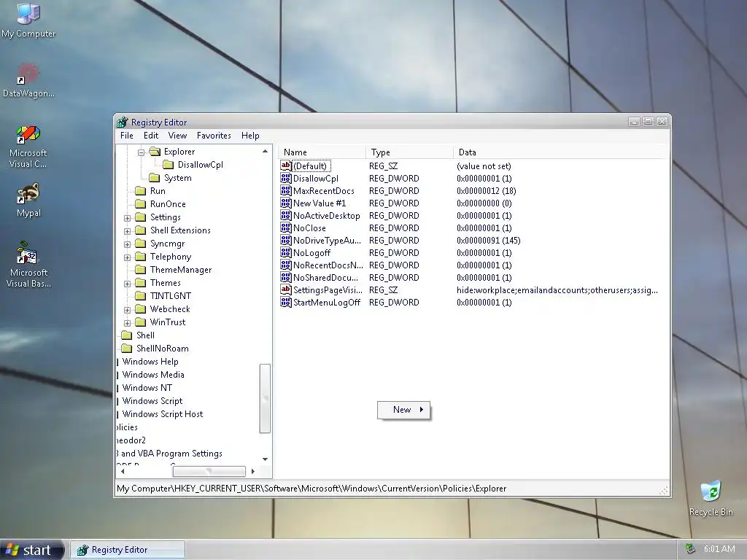Select the Shell key in tree
The width and height of the screenshot is (747, 560).
pos(145,335)
